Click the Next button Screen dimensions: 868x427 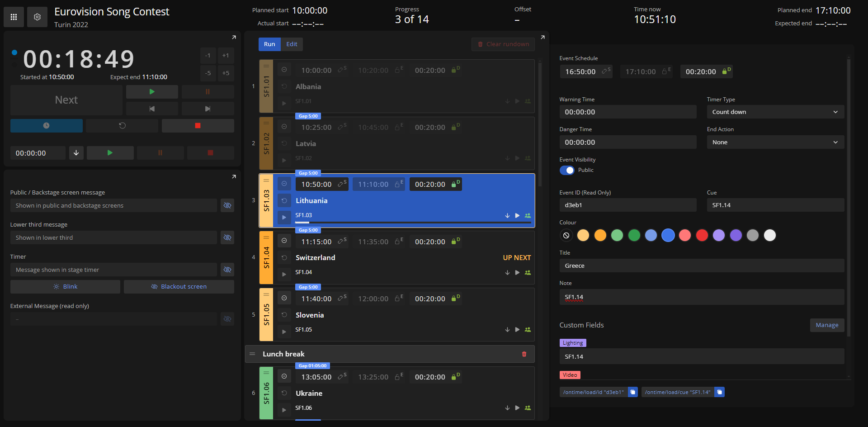66,100
